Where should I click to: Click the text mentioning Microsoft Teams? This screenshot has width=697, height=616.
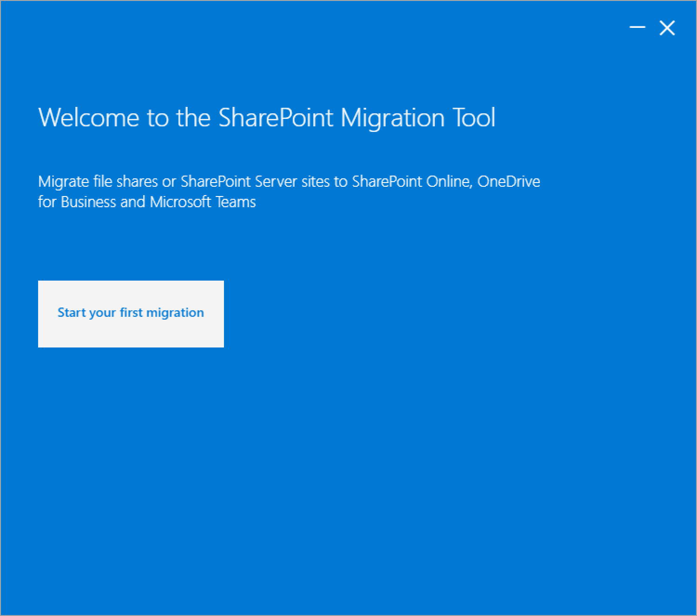click(x=202, y=202)
